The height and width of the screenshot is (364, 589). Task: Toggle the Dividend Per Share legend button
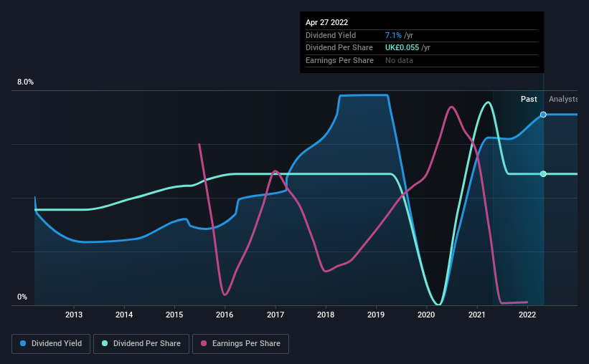point(141,344)
